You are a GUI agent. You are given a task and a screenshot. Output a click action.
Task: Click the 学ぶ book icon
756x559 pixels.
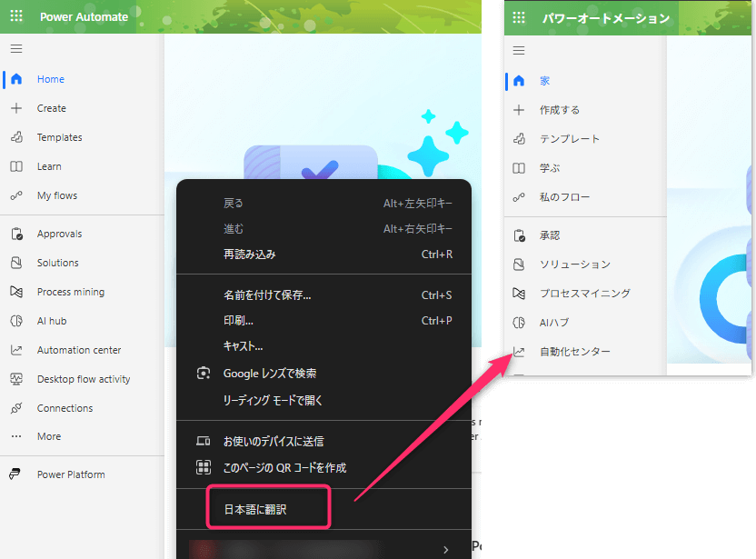(519, 168)
